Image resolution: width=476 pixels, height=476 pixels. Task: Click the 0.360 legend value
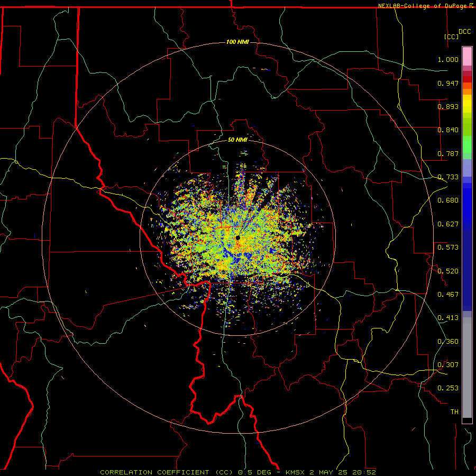coord(448,342)
